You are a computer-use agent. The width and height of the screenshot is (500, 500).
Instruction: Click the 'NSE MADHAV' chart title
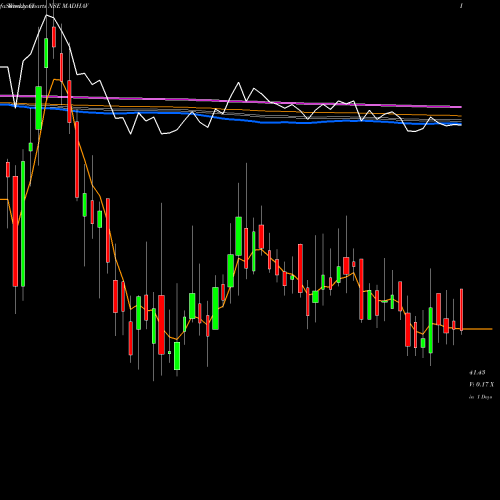coord(68,6)
